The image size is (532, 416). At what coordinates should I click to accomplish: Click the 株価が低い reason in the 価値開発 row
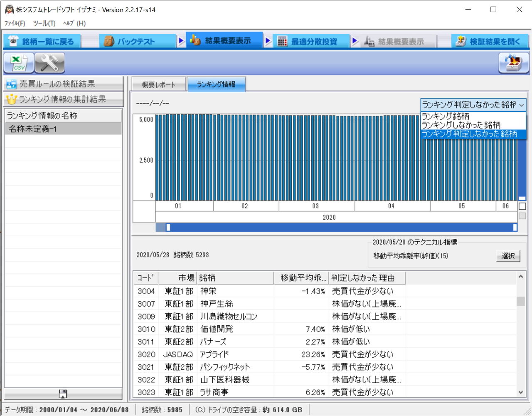click(351, 329)
